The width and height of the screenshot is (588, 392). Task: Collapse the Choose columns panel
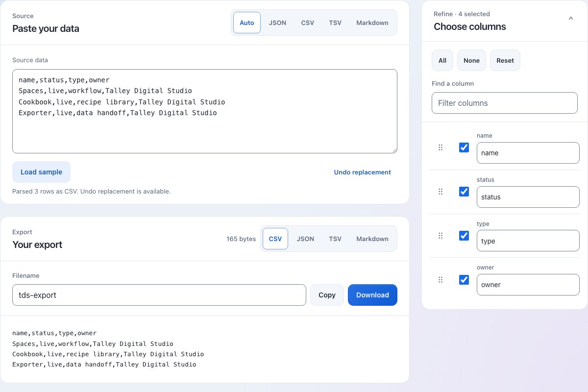click(570, 18)
